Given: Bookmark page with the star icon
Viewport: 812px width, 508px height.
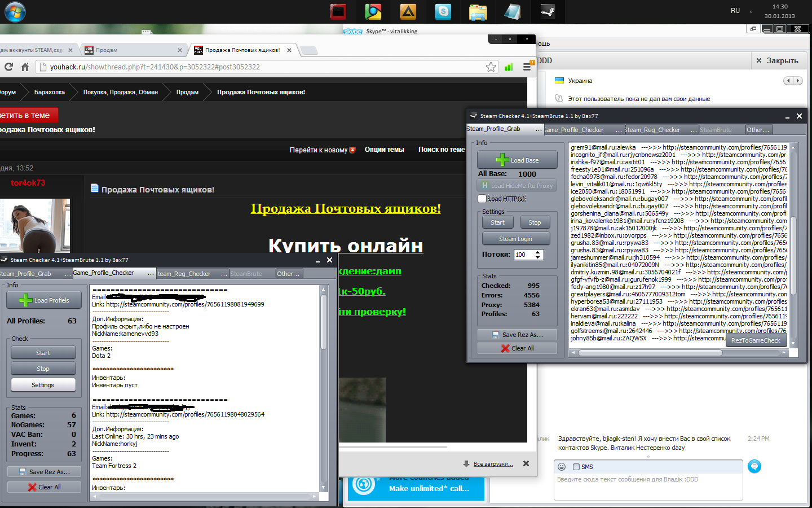Looking at the screenshot, I should 491,67.
